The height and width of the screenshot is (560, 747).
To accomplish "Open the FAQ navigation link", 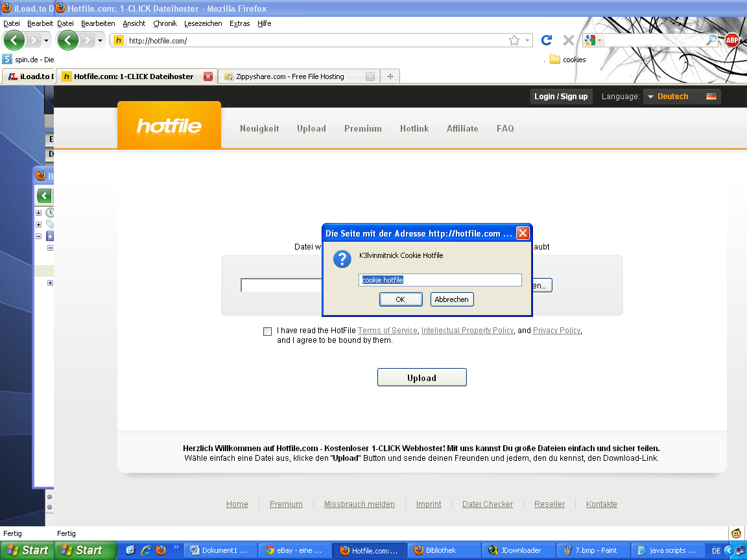I will (x=505, y=128).
